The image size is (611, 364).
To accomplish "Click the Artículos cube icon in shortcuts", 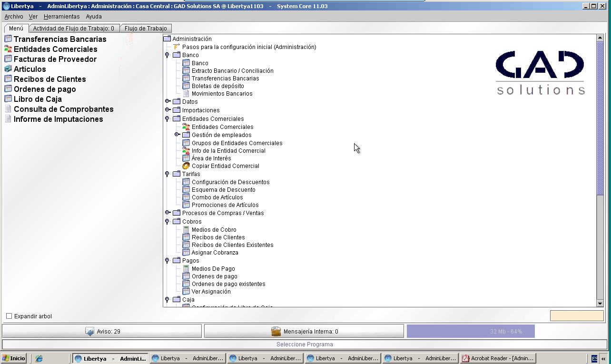I will point(8,69).
